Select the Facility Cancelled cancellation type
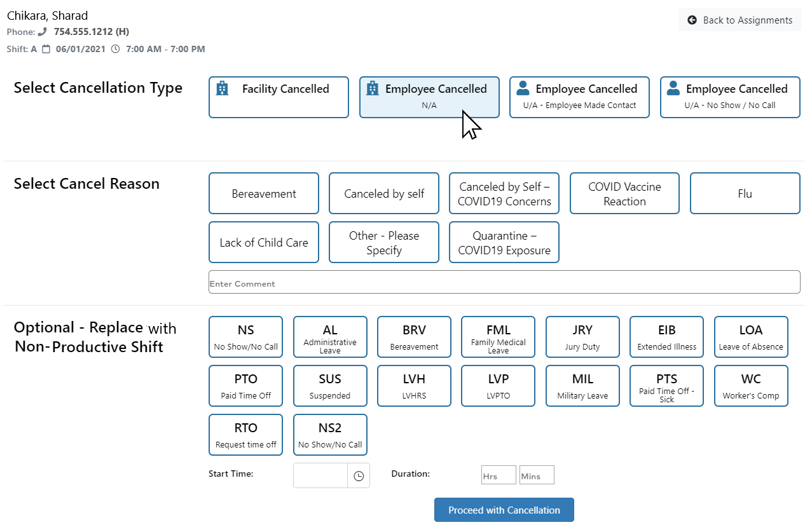 (279, 97)
